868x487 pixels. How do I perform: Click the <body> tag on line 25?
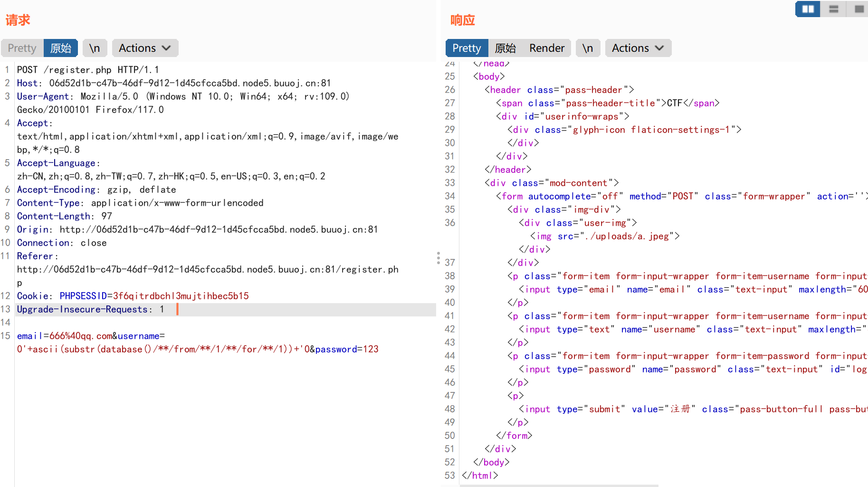(489, 76)
